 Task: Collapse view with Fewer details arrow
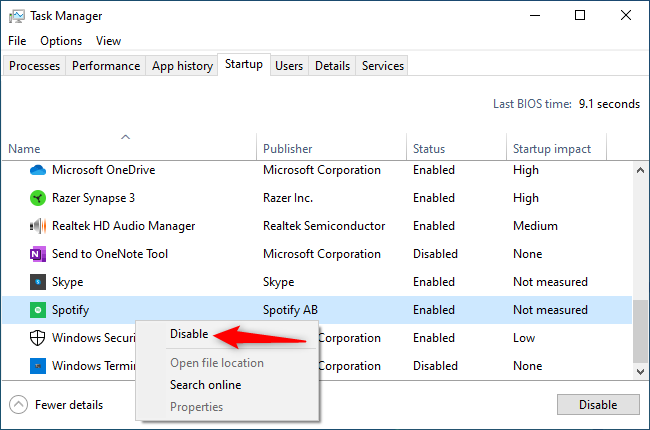[x=18, y=405]
